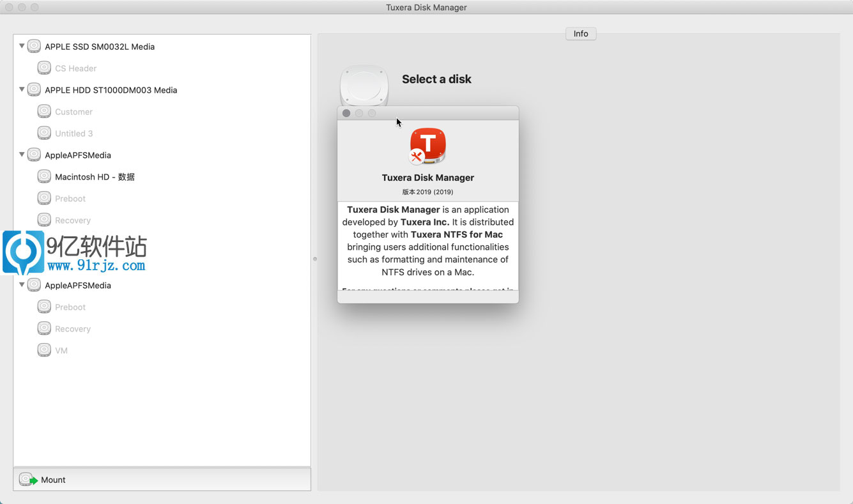Click the CS Header volume icon

44,68
